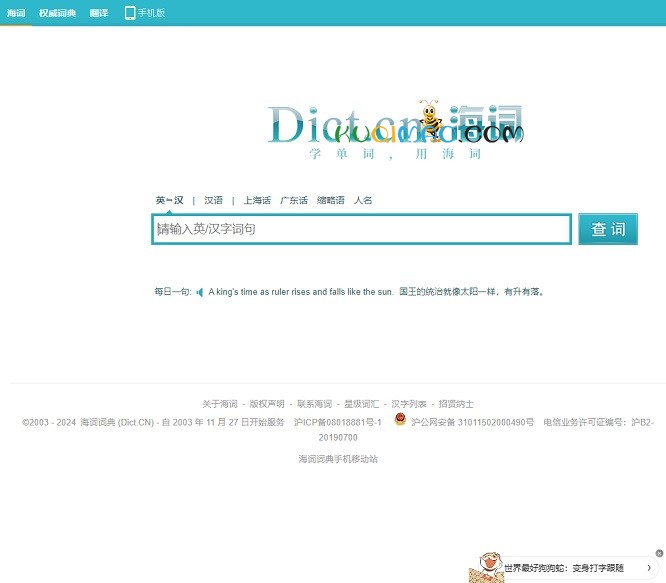Open the 沪公网安备 31011502000490号 link
This screenshot has height=583, width=666.
472,422
